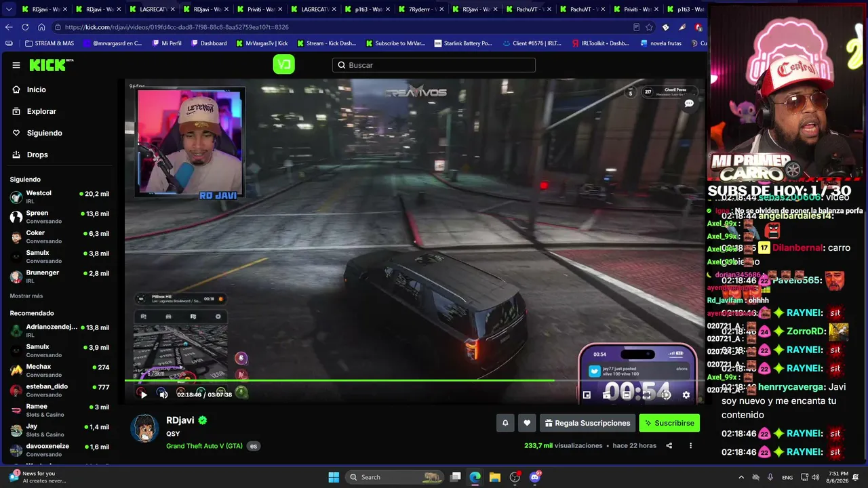Mute the video volume
Screen dimensions: 868x488
(x=163, y=394)
